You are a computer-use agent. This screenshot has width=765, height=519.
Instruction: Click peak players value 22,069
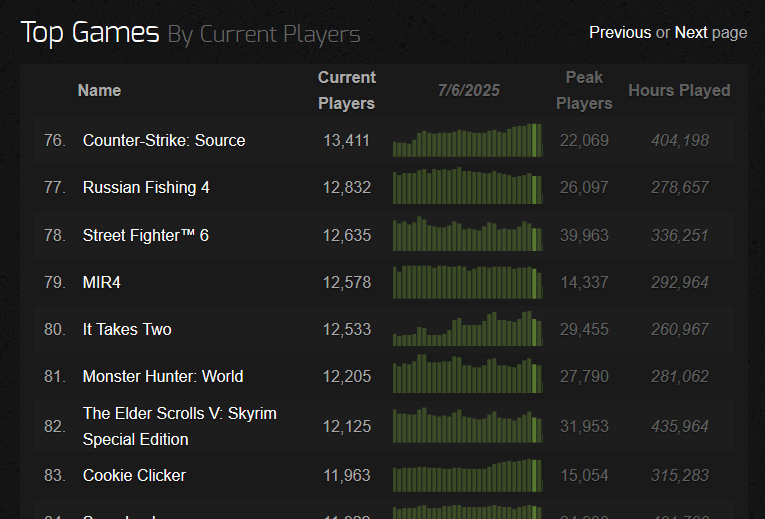(584, 140)
